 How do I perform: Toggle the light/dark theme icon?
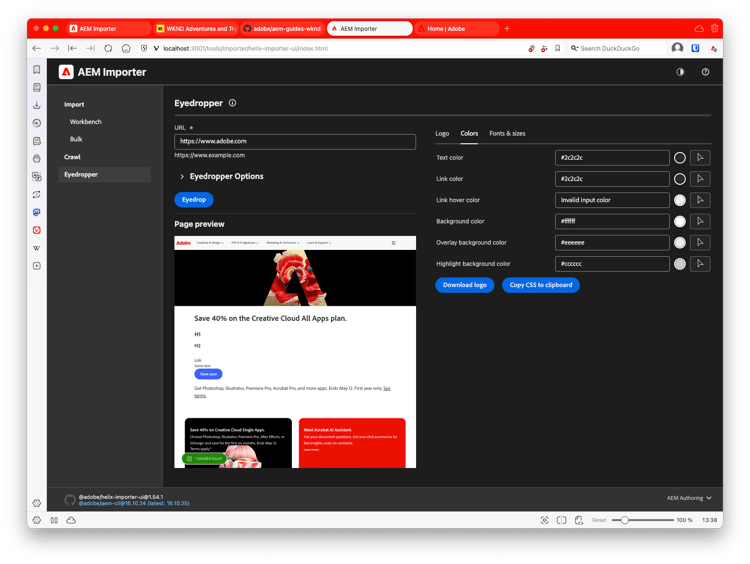tap(680, 72)
